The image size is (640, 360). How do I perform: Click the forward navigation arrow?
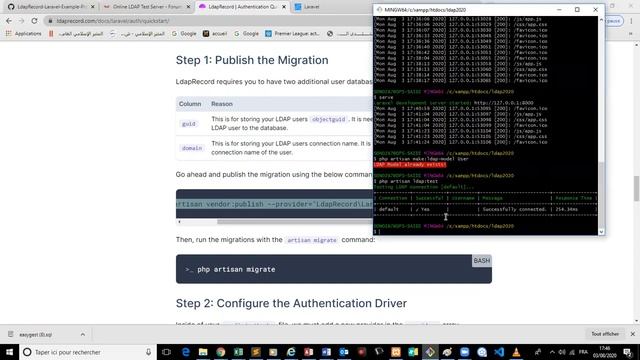pos(22,21)
